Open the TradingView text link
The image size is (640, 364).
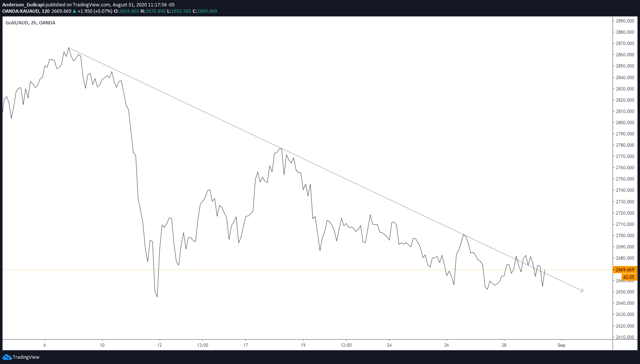pyautogui.click(x=26, y=357)
